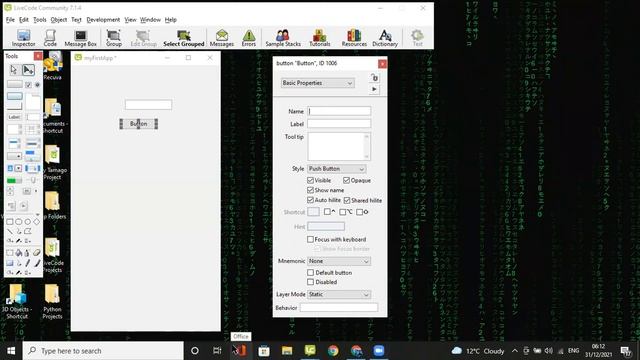Open the Layer Mode Static dropdown
This screenshot has height=360, width=640.
coord(339,294)
